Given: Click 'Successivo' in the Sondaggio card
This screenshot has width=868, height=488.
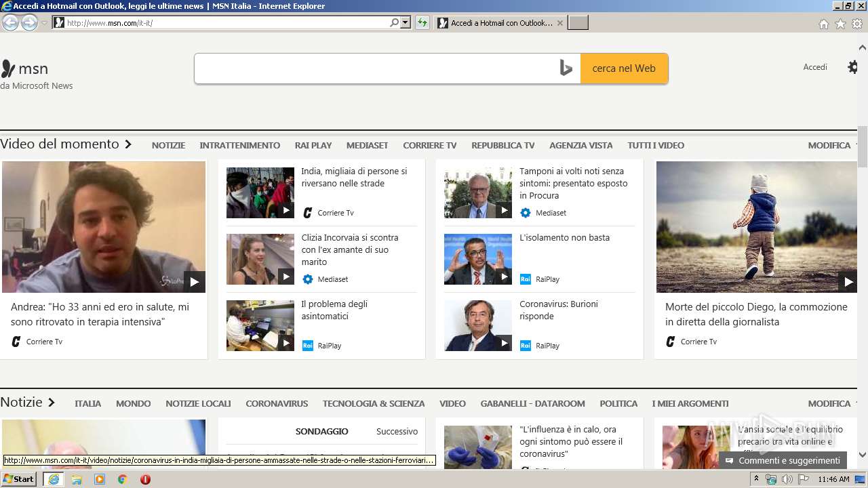Looking at the screenshot, I should tap(397, 431).
